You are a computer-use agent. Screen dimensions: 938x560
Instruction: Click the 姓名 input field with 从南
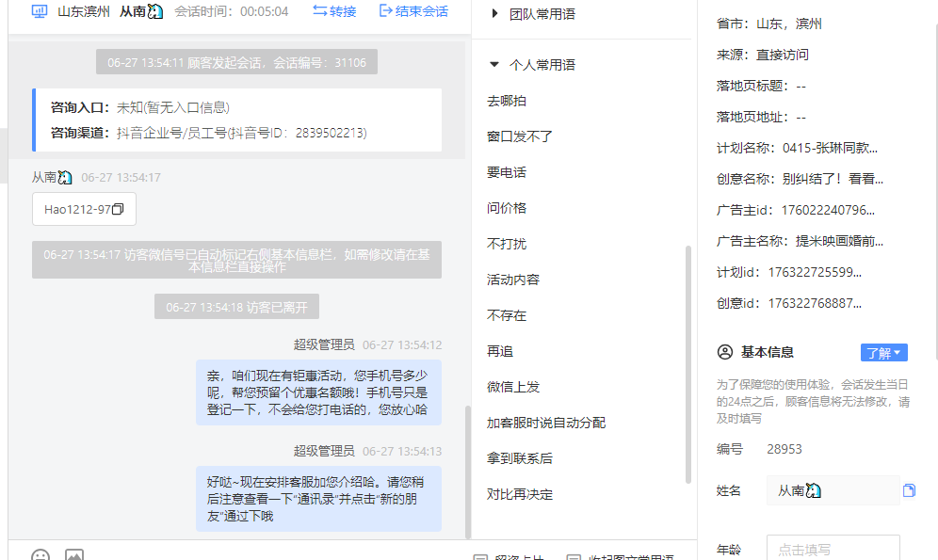pyautogui.click(x=833, y=490)
